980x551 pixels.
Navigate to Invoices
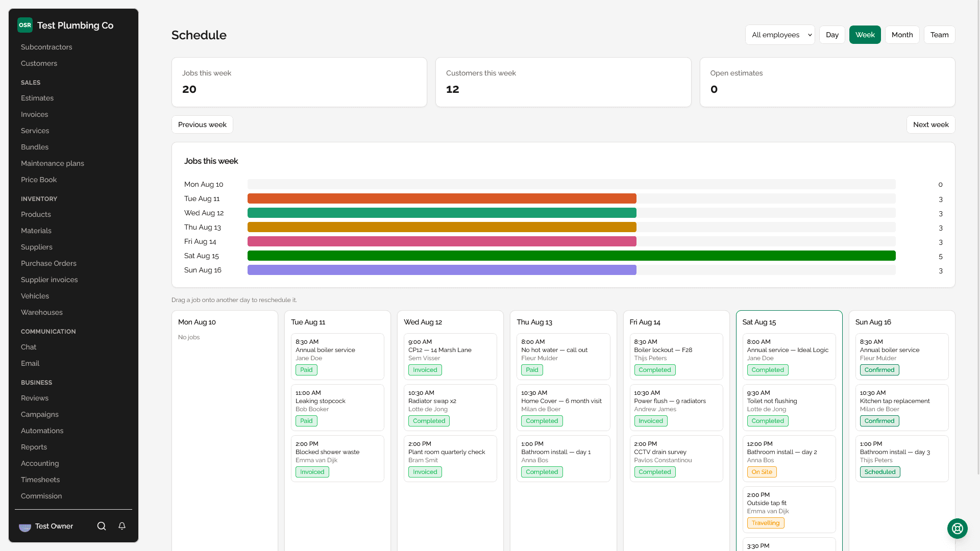(x=34, y=114)
